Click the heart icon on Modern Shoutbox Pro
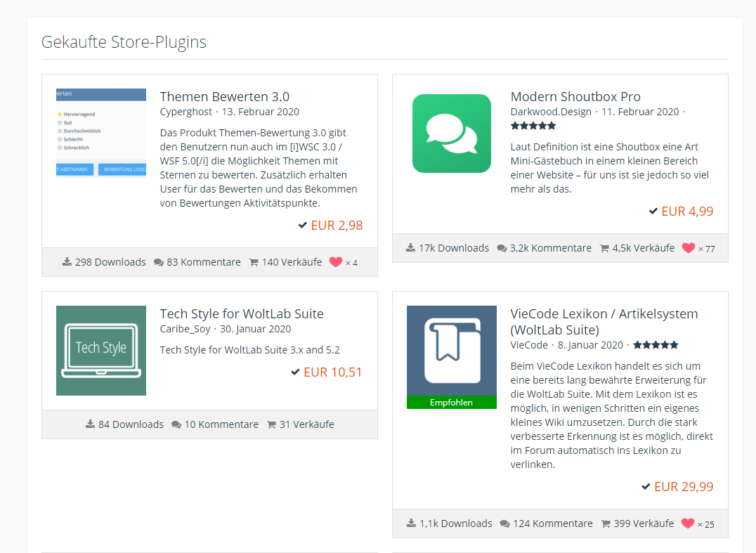This screenshot has height=553, width=756. click(688, 248)
